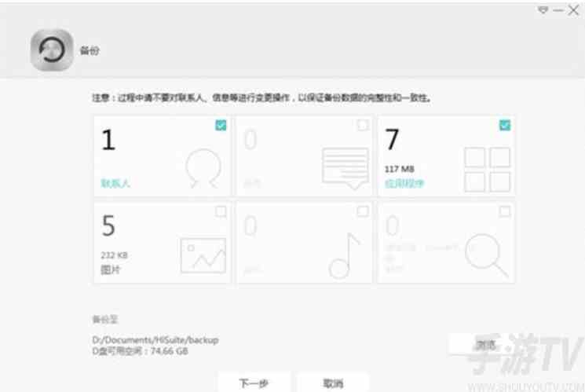Click the browse (浏览) button
The height and width of the screenshot is (392, 585).
(x=485, y=344)
